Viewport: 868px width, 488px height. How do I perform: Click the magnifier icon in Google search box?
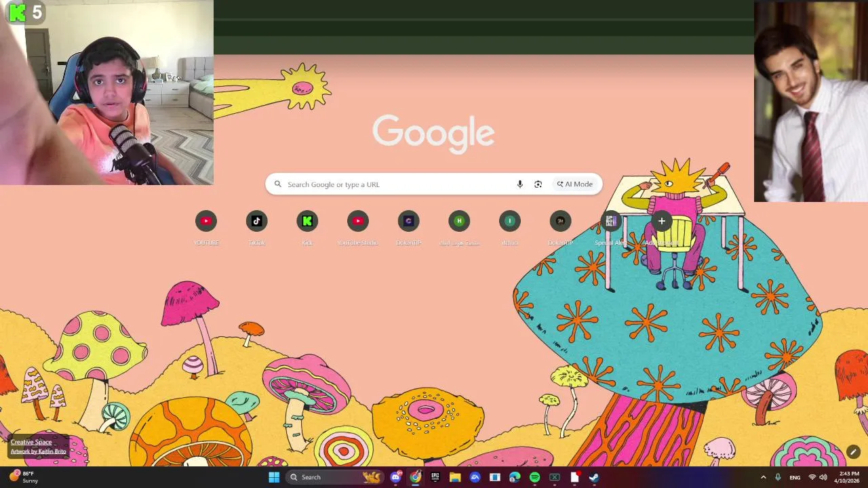277,184
